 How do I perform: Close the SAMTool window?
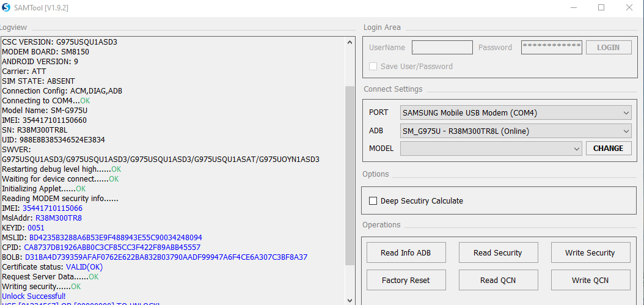pos(629,7)
